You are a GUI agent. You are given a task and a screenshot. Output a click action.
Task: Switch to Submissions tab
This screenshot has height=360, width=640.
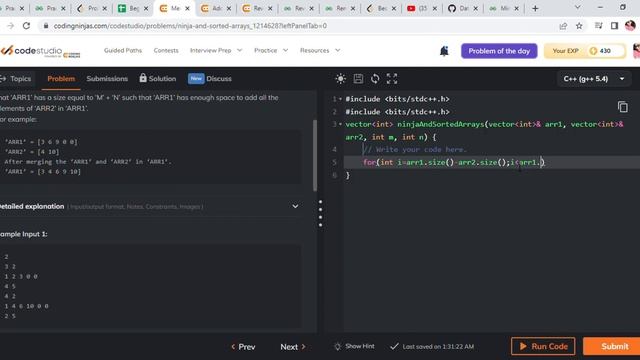(x=107, y=78)
